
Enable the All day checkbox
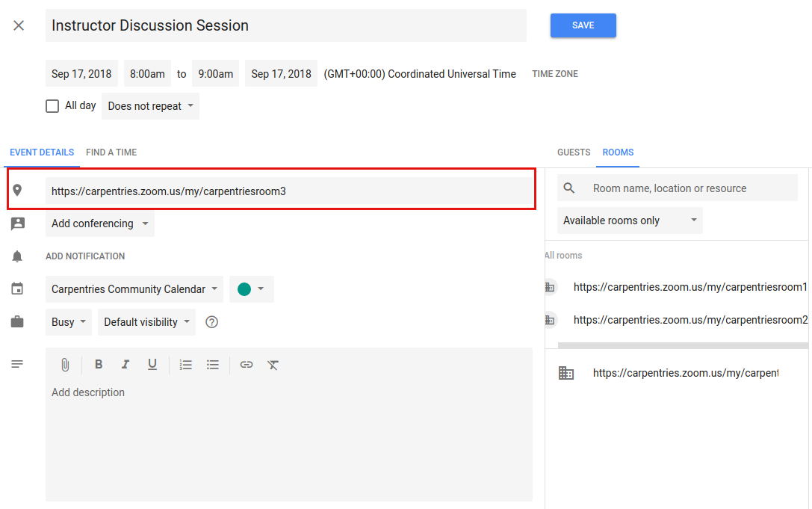[x=52, y=106]
